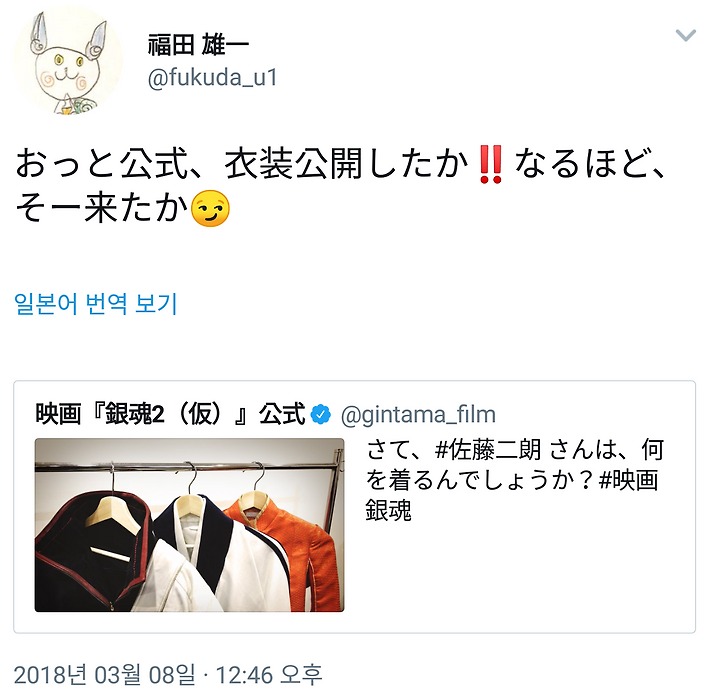Click the tweet timestamp 2018년 03월 08일
720x694 pixels.
click(x=105, y=675)
